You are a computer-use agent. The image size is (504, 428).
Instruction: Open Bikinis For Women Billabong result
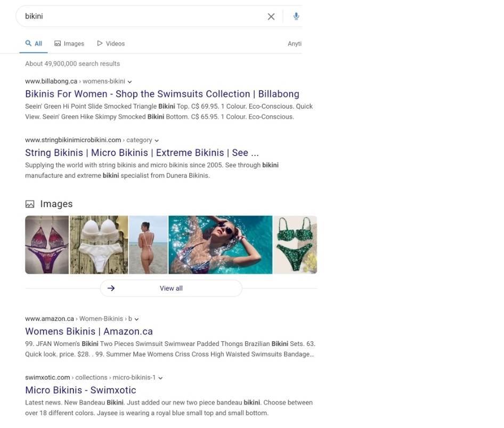click(162, 94)
